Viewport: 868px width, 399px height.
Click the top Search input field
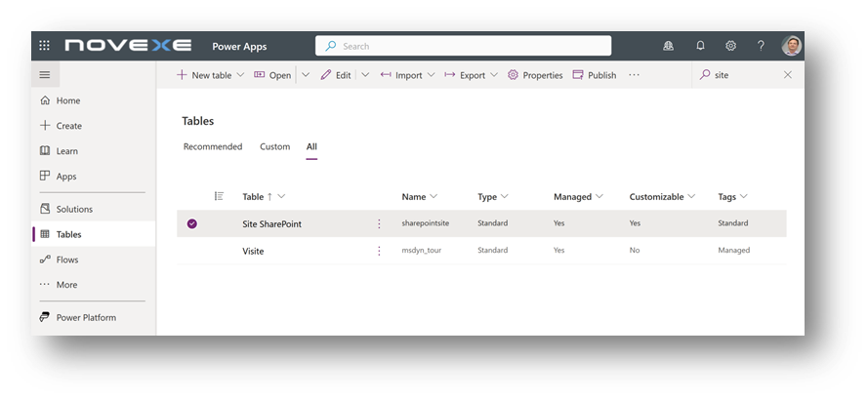click(x=464, y=46)
